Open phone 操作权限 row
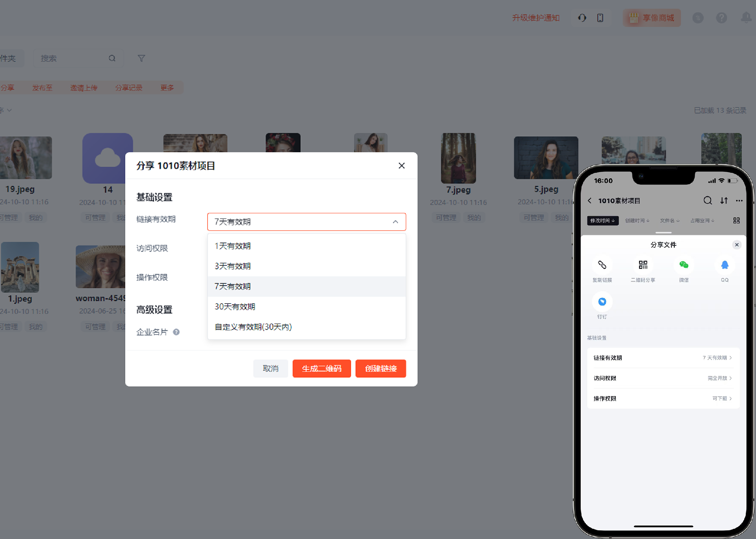756x539 pixels. 663,398
